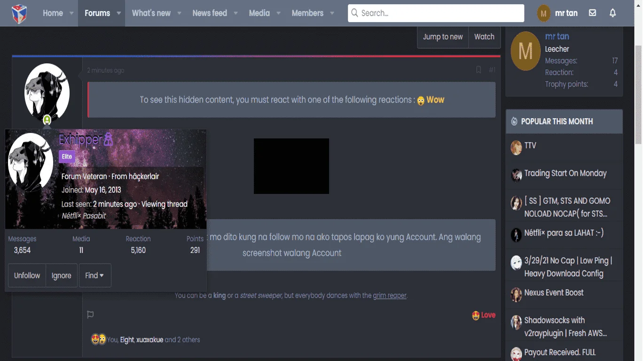This screenshot has width=644, height=361.
Task: Click the Wow emoji in hidden content notice
Action: pos(421,100)
